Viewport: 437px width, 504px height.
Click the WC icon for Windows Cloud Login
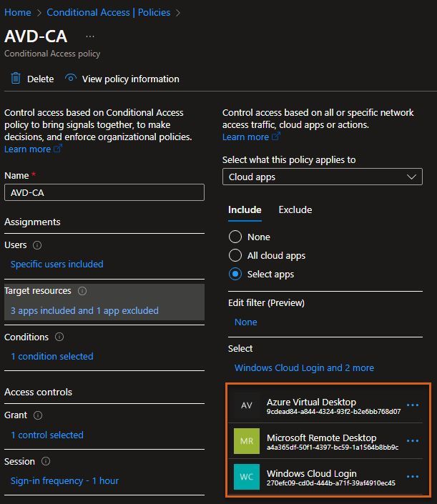coord(247,477)
